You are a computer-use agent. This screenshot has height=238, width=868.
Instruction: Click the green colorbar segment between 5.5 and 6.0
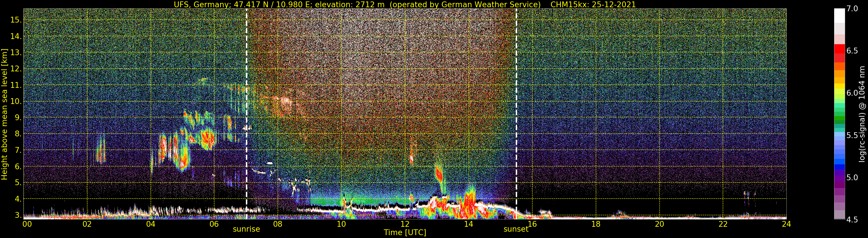coord(839,118)
